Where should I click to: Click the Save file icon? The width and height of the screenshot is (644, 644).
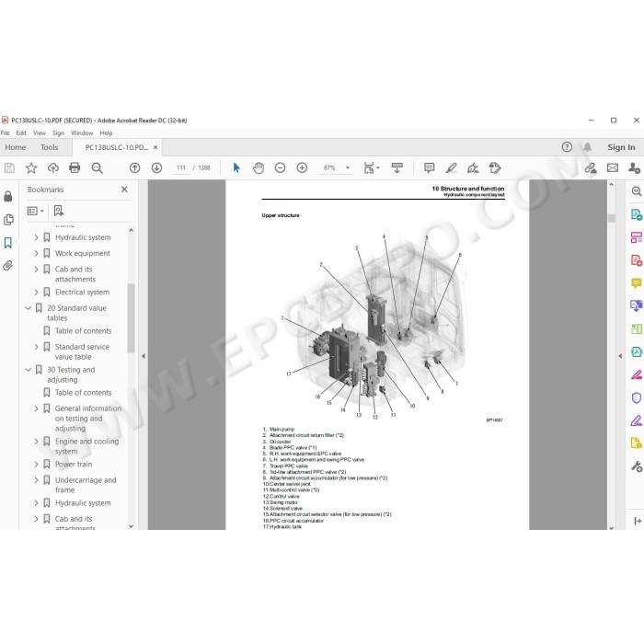tap(9, 168)
